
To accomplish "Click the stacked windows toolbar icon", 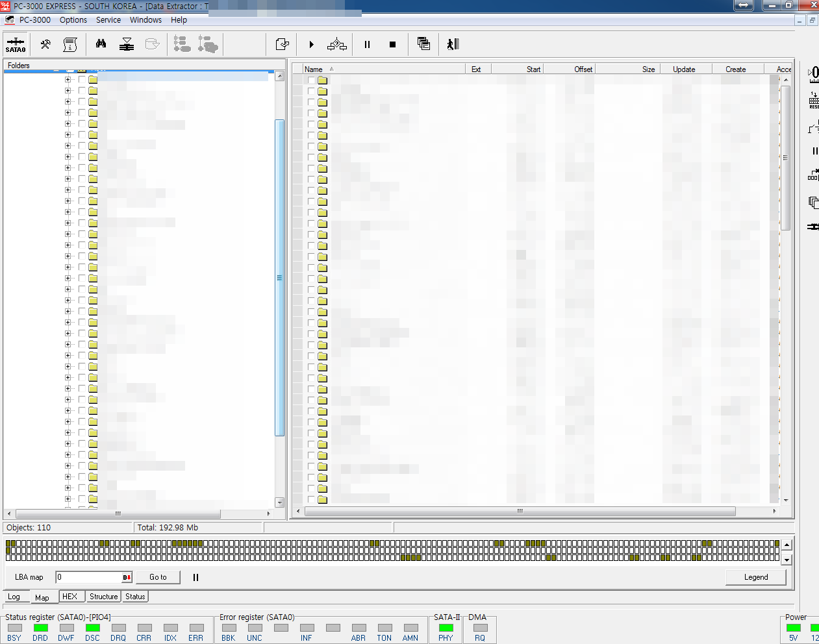I will tap(423, 44).
